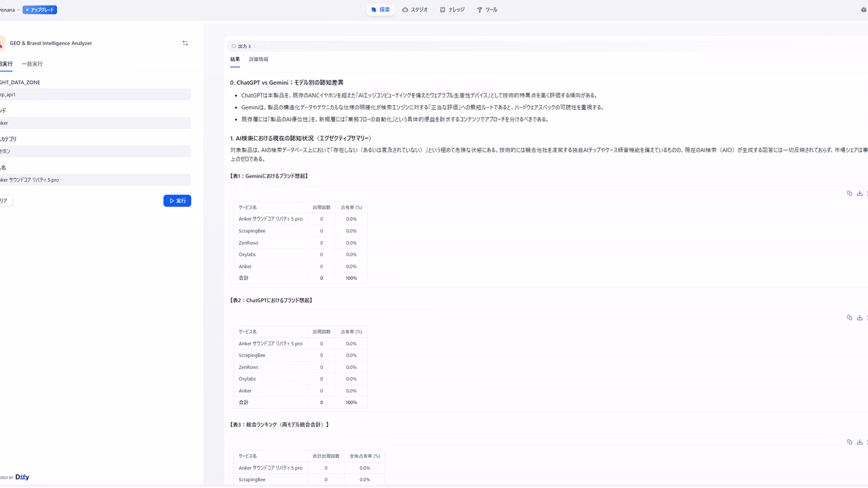Select the 結果 result tab
The image size is (868, 488).
pos(235,60)
